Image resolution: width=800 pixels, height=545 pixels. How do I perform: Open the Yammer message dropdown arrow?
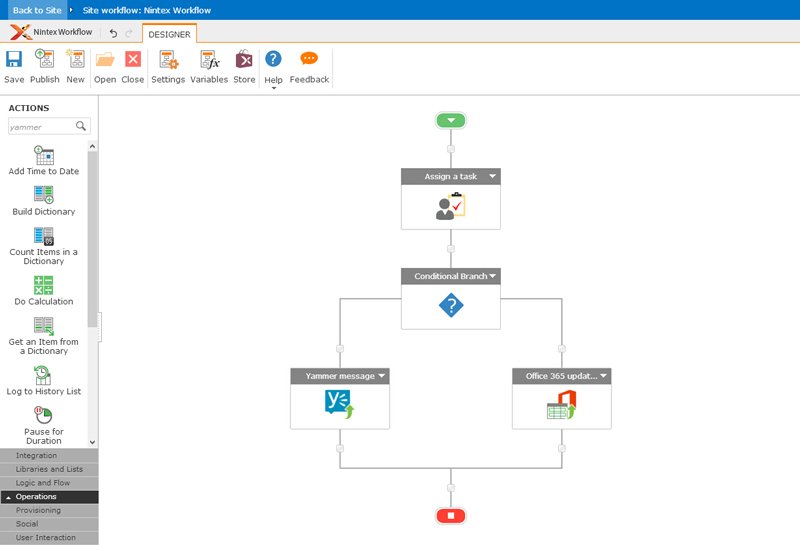click(382, 376)
